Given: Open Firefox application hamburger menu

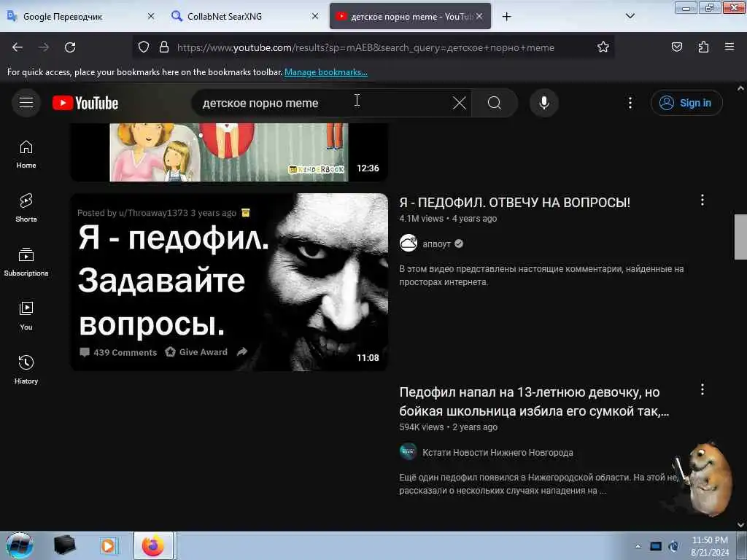Looking at the screenshot, I should point(729,47).
